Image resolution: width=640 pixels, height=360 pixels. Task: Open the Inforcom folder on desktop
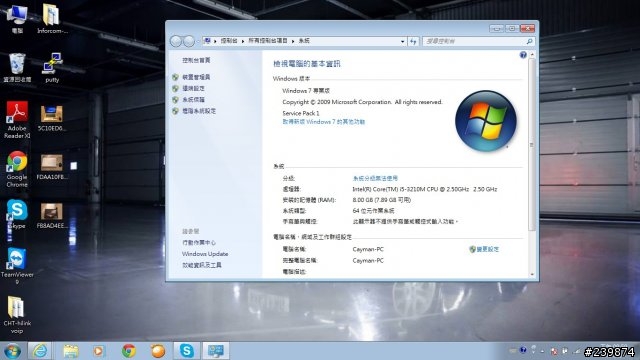(x=52, y=18)
